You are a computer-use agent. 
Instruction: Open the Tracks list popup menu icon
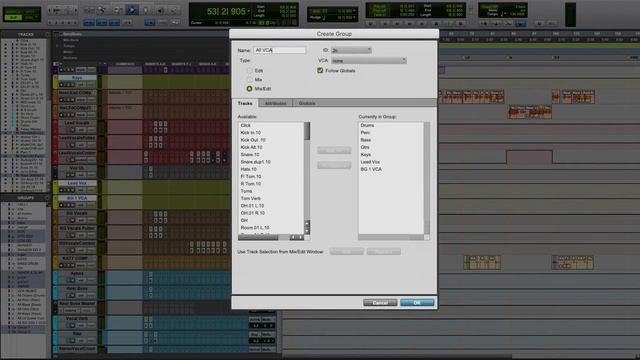[46, 35]
